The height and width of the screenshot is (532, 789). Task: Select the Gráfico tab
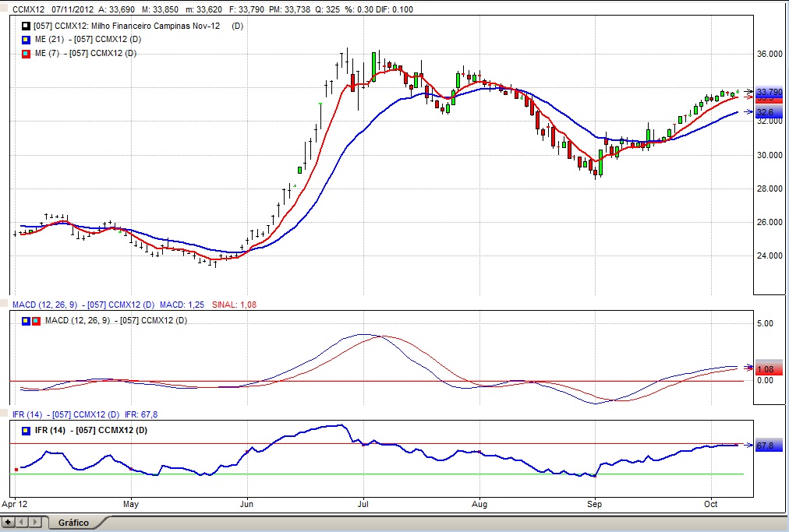tap(73, 523)
